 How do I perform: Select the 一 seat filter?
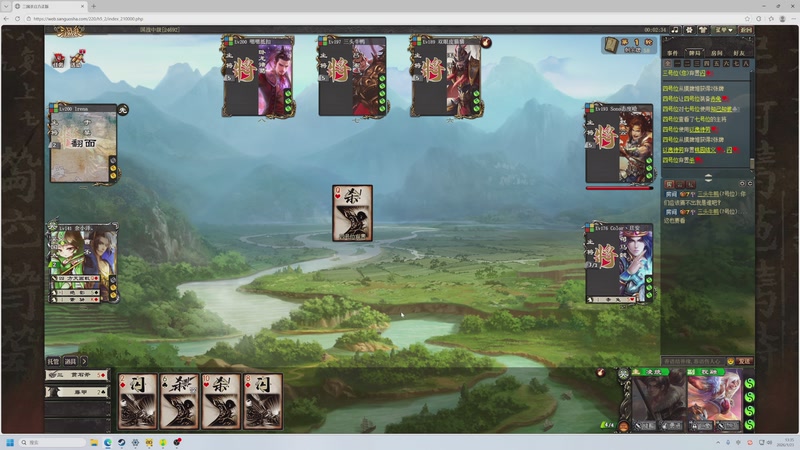[x=678, y=63]
